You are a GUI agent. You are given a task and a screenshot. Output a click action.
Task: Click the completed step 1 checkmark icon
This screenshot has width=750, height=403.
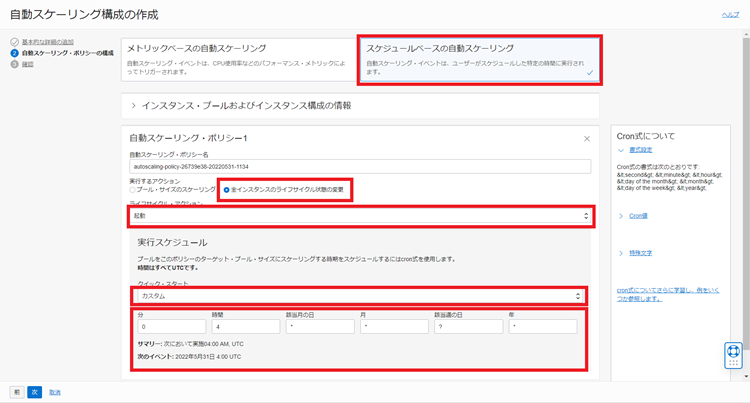(14, 42)
